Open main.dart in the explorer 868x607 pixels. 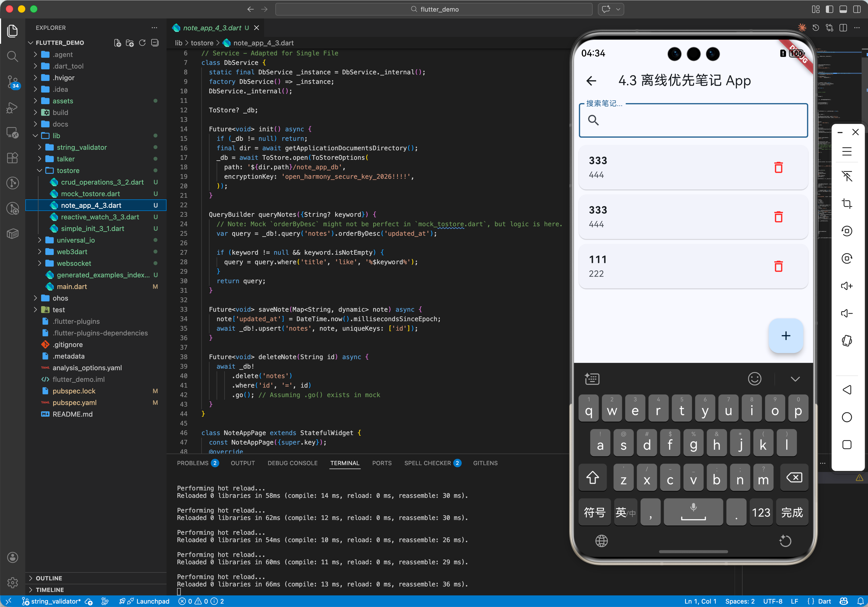point(72,286)
